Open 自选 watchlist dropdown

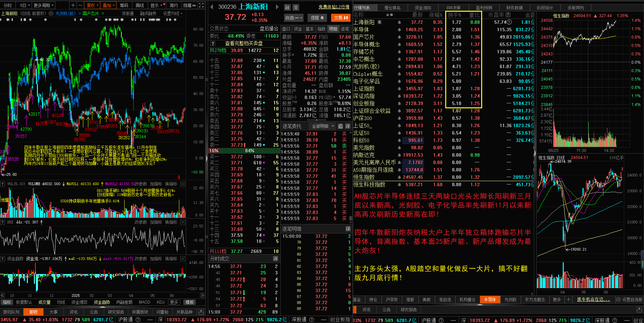point(294,18)
